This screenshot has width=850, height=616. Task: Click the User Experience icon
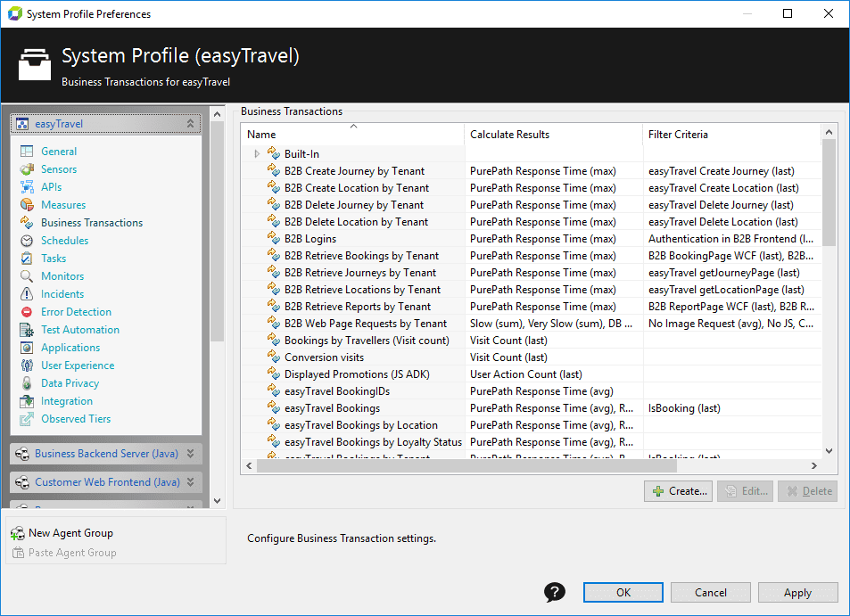(27, 365)
